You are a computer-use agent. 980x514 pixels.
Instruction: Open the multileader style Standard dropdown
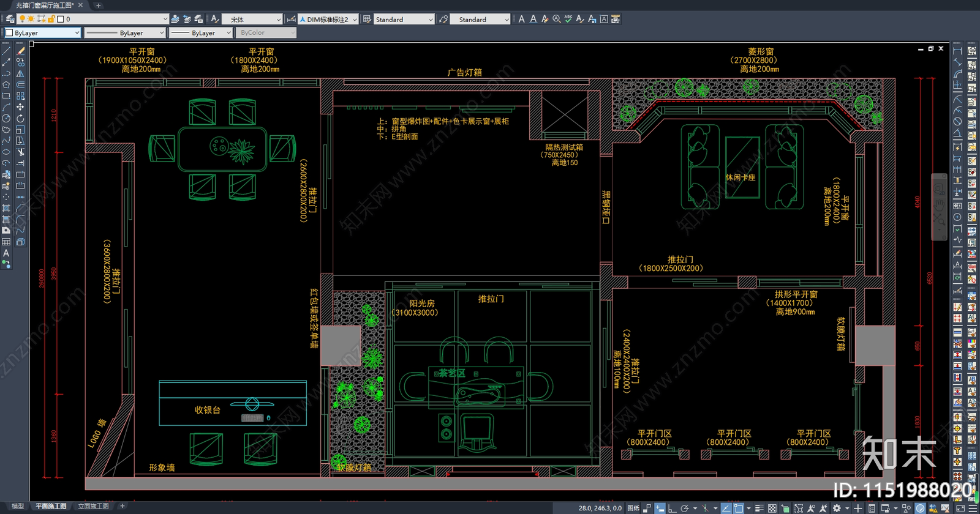pos(507,19)
